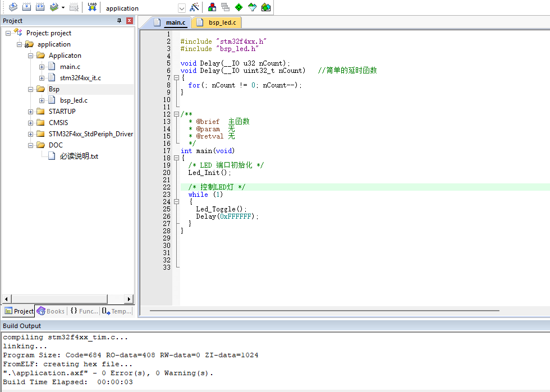
Task: Select the 必读说明.txt document file
Action: [79, 156]
